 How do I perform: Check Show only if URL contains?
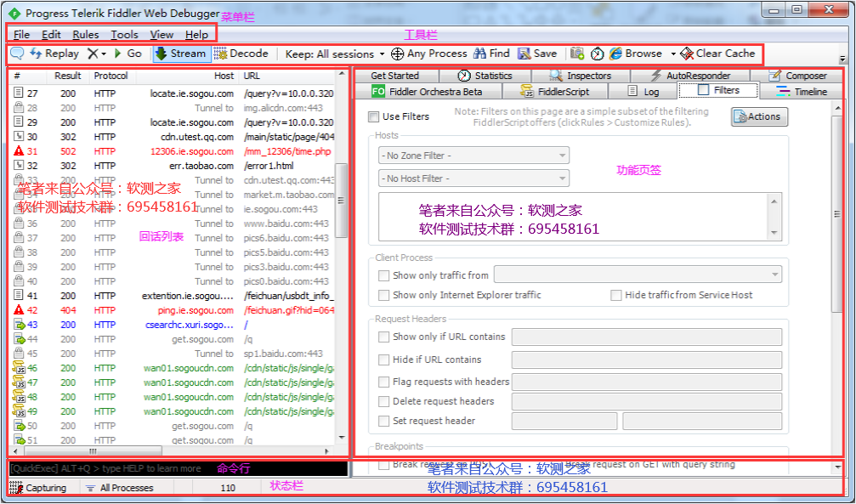click(383, 337)
